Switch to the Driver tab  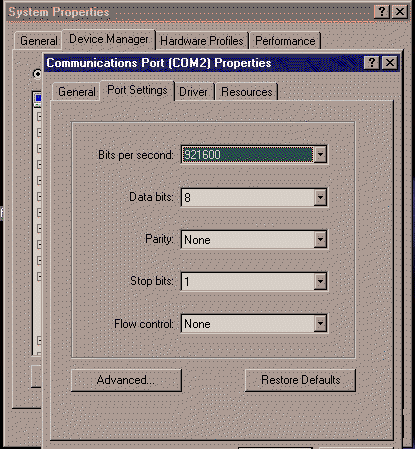click(193, 92)
